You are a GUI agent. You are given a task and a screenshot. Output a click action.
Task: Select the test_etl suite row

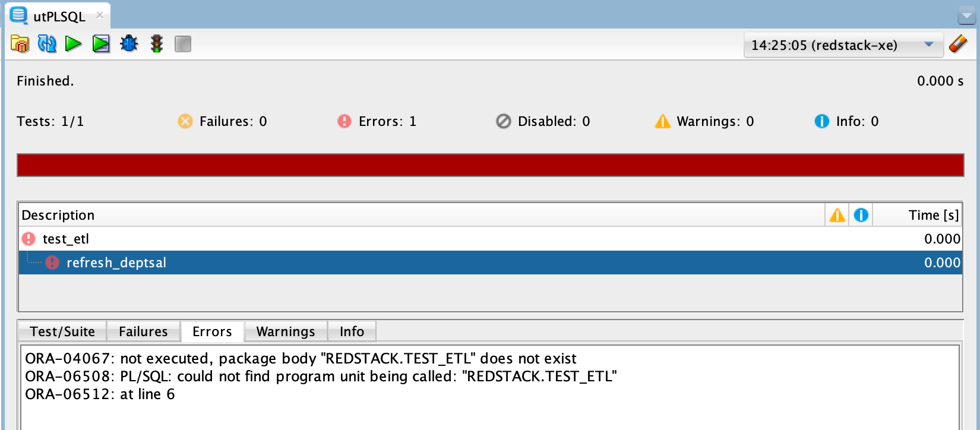(491, 239)
